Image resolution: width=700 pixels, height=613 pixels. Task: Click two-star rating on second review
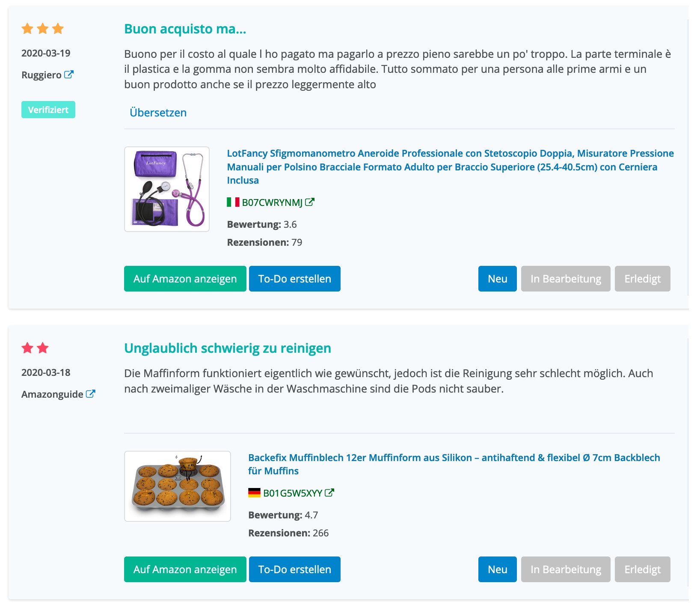click(35, 348)
